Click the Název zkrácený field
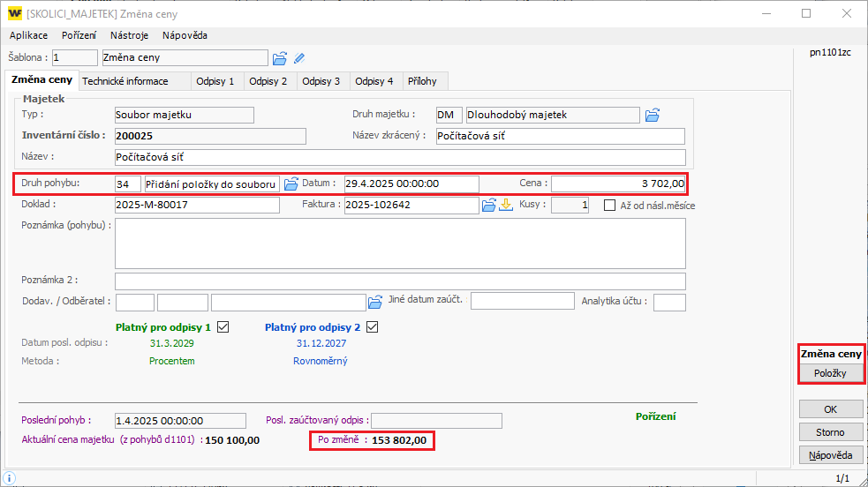The image size is (868, 487). (560, 136)
